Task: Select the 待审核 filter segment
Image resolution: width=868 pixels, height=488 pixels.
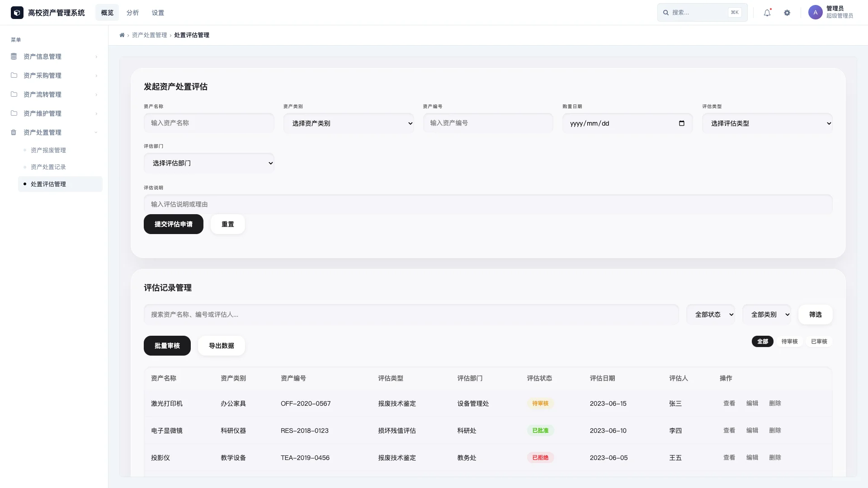Action: 789,341
